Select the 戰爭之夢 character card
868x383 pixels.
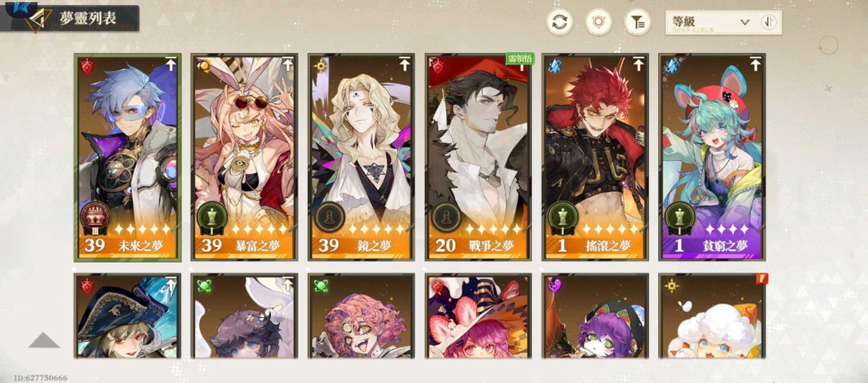point(479,157)
